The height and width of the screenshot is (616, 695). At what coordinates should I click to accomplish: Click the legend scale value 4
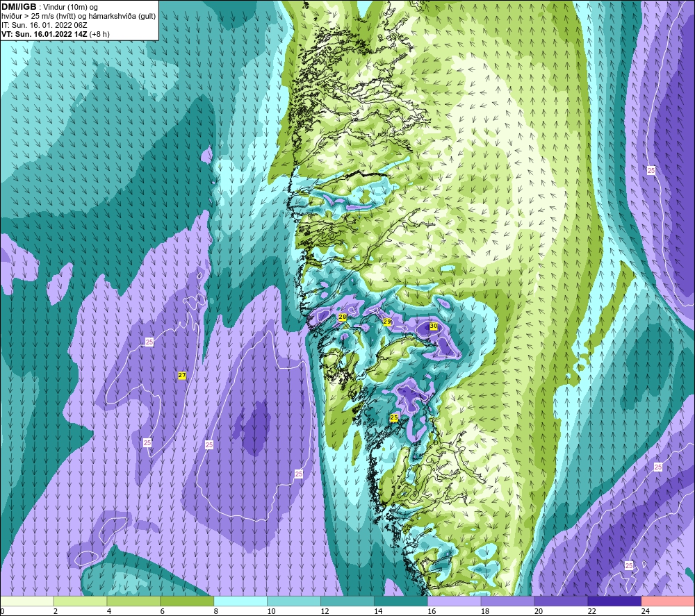coord(109,611)
